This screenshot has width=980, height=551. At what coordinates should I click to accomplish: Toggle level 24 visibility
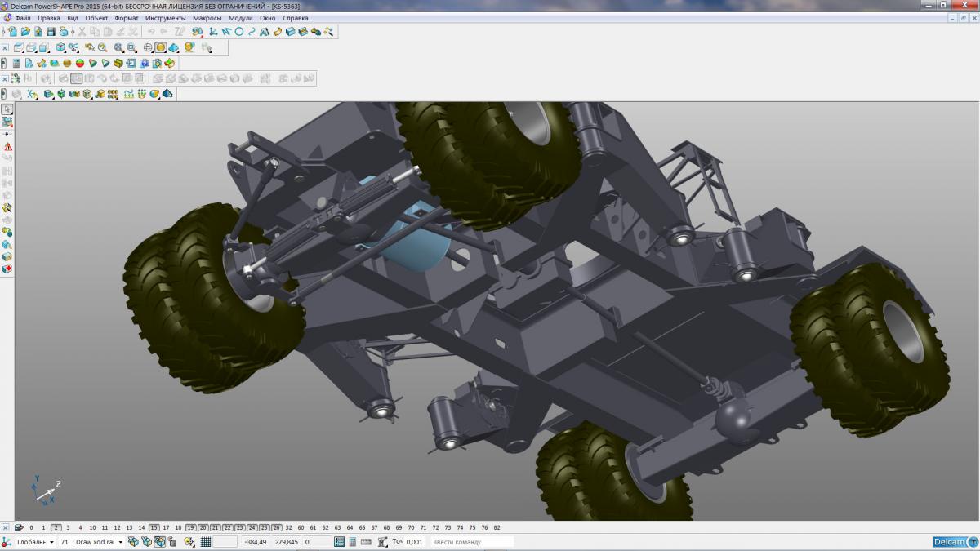(252, 528)
